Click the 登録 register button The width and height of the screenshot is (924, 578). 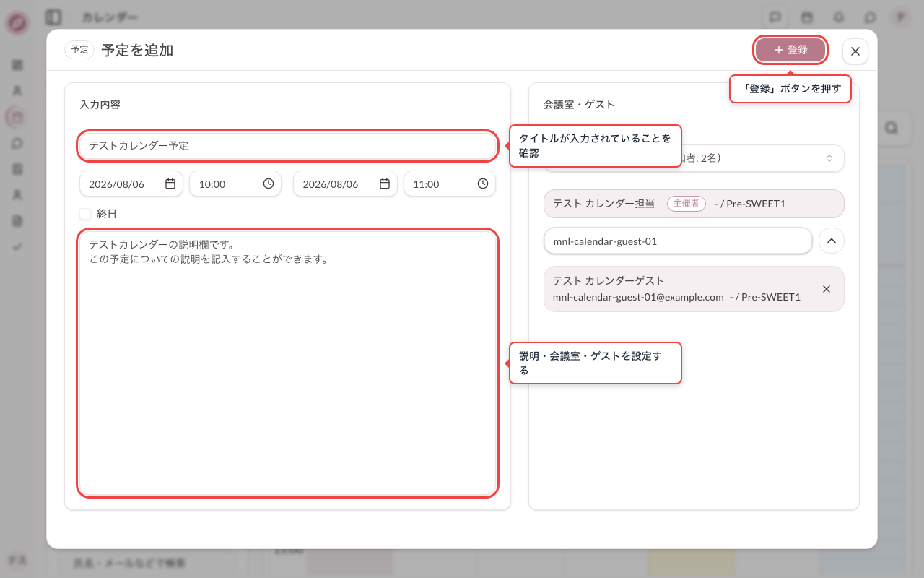pyautogui.click(x=790, y=50)
